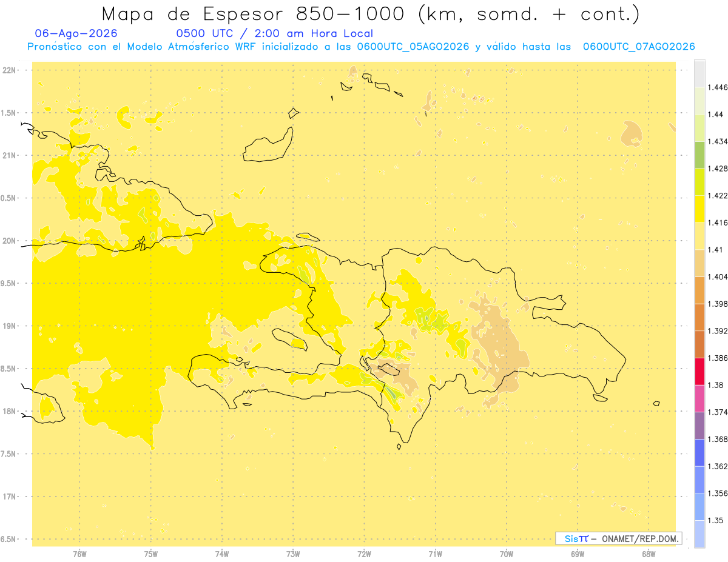Click the colorbar value '1.416'
Viewport: 728px width, 562px height.
coord(718,223)
